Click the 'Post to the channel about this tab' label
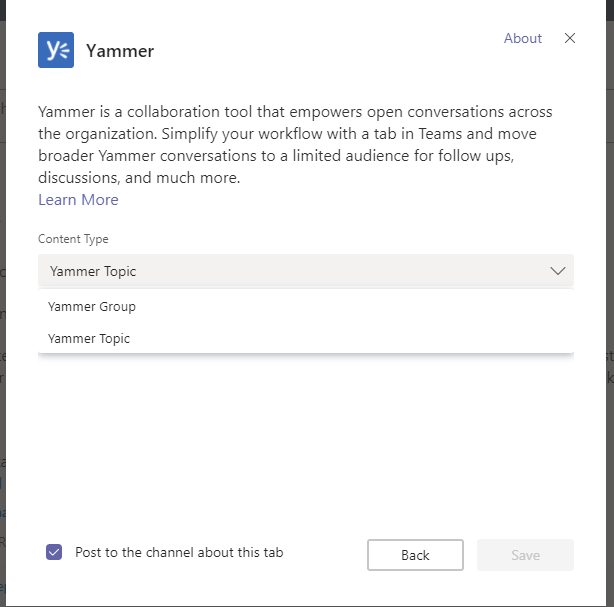 coord(179,552)
